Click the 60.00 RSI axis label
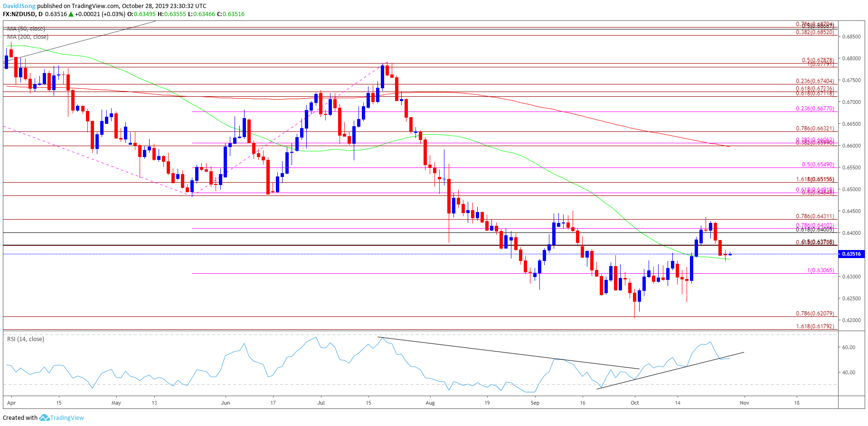868x426 pixels. [x=849, y=347]
